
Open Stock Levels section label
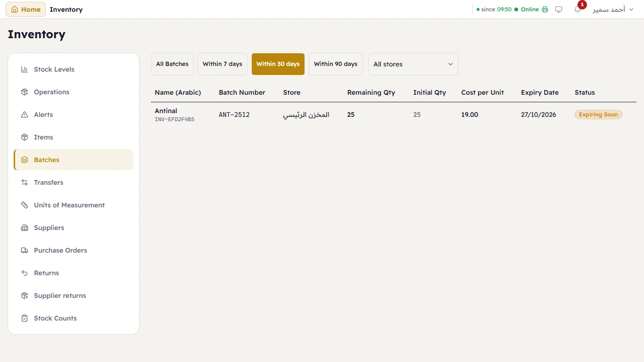point(54,69)
